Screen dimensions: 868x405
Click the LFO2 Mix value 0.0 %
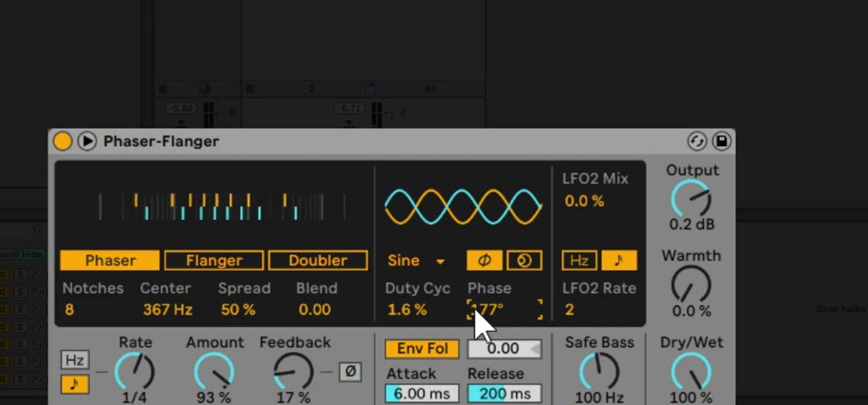[x=584, y=201]
